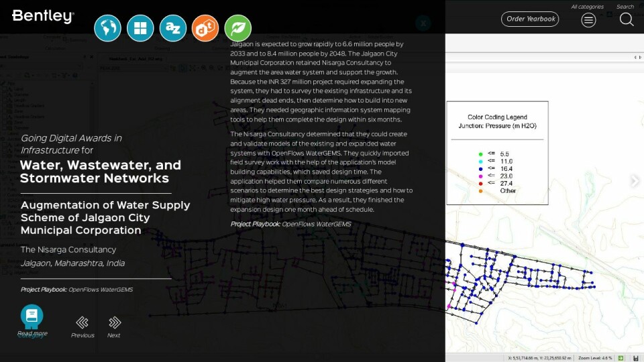Image resolution: width=644 pixels, height=362 pixels.
Task: Open the globe map view icon
Action: [x=107, y=28]
